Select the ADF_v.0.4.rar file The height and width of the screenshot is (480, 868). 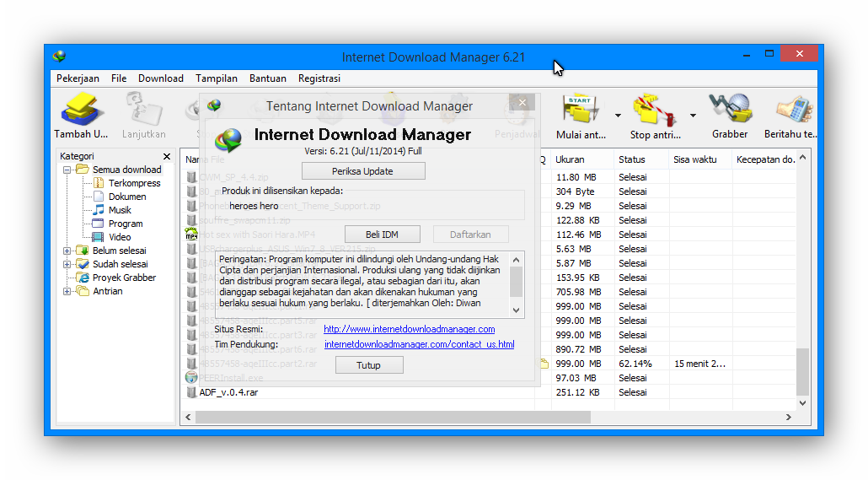(x=228, y=392)
